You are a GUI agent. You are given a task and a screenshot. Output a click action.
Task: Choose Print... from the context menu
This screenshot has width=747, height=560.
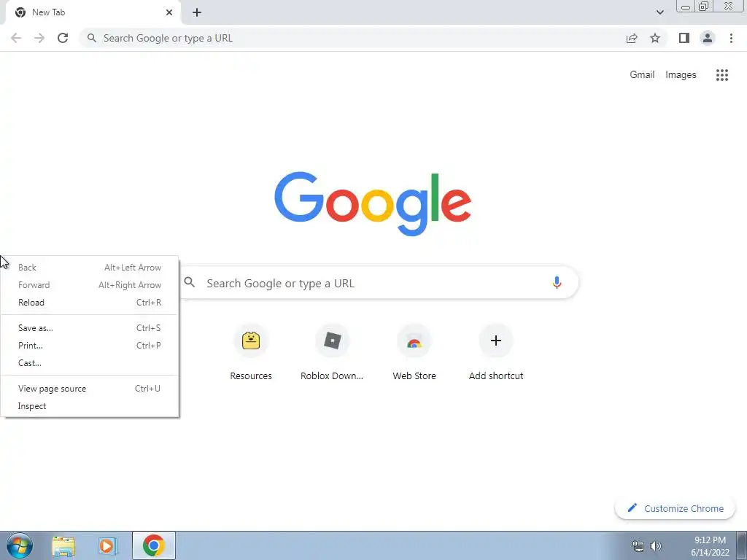90,346
